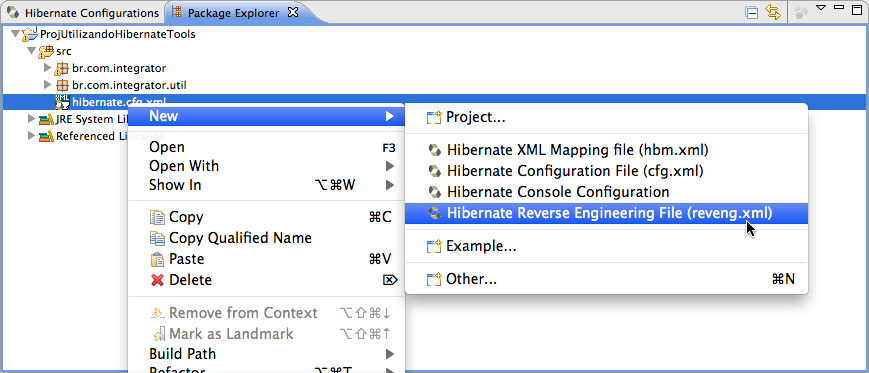Open the view menu triangle icon
869x373 pixels.
821,8
